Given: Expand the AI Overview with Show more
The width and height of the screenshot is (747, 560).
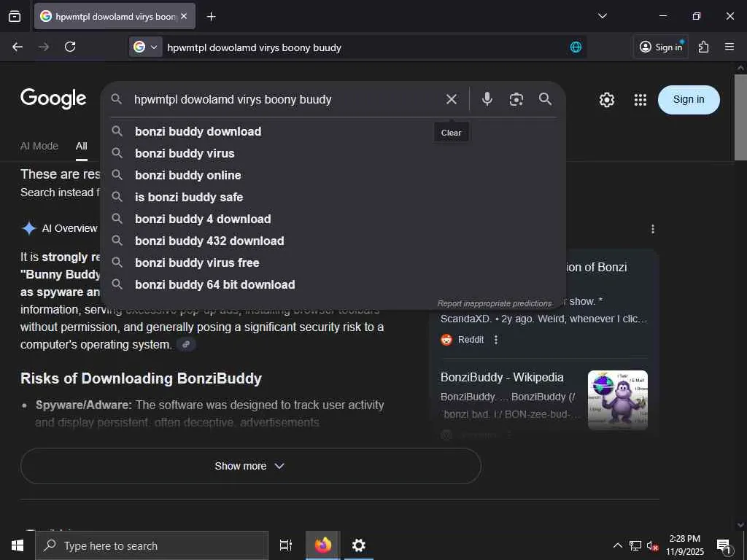Looking at the screenshot, I should click(x=251, y=466).
